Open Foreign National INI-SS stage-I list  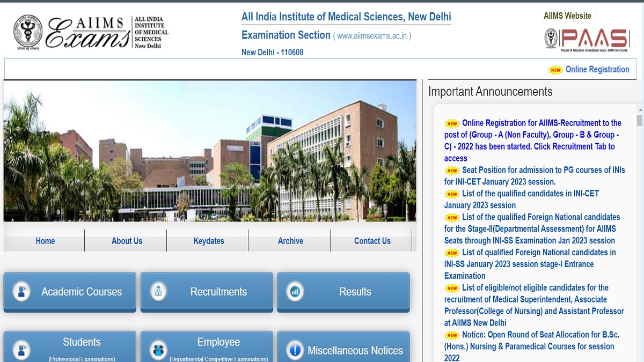pyautogui.click(x=530, y=264)
